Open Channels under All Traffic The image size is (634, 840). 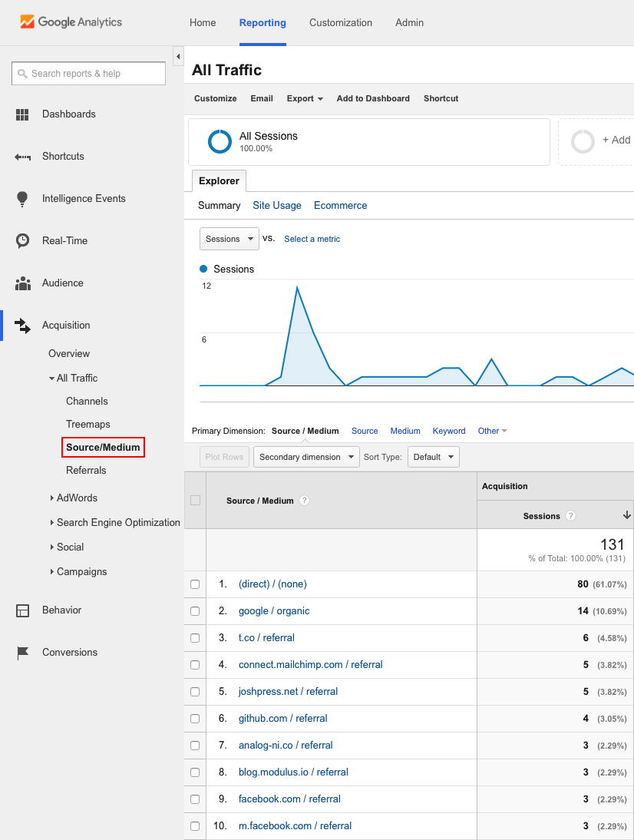pyautogui.click(x=87, y=402)
